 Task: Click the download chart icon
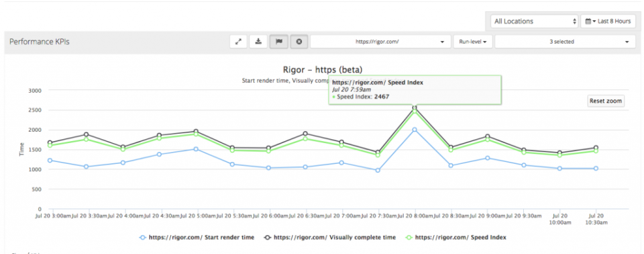pyautogui.click(x=258, y=42)
